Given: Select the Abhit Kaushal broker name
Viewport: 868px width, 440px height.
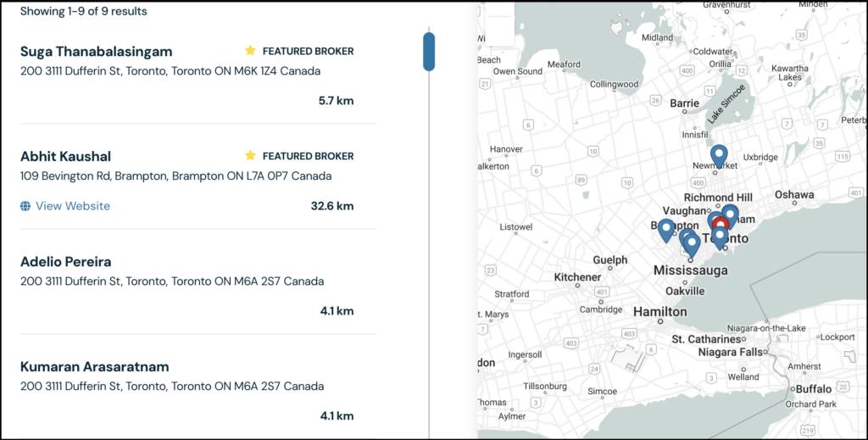Looking at the screenshot, I should pos(65,157).
